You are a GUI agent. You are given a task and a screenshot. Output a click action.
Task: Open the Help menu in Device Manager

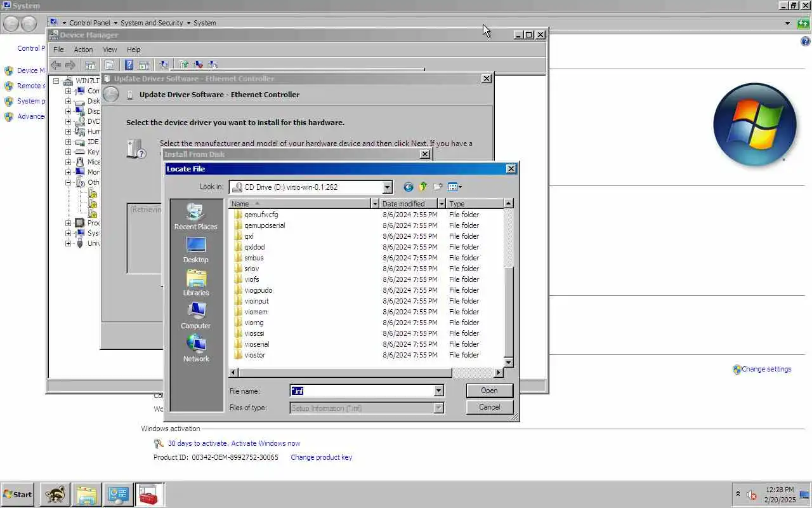click(133, 50)
